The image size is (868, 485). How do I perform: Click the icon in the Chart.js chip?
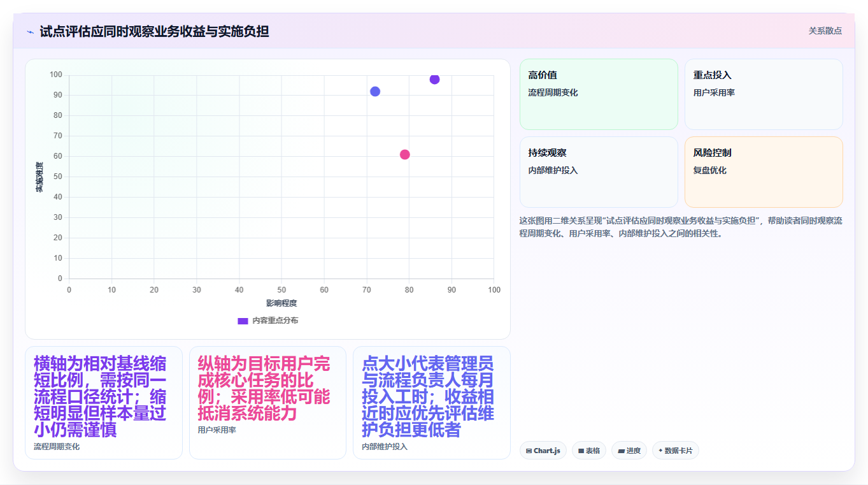click(529, 451)
